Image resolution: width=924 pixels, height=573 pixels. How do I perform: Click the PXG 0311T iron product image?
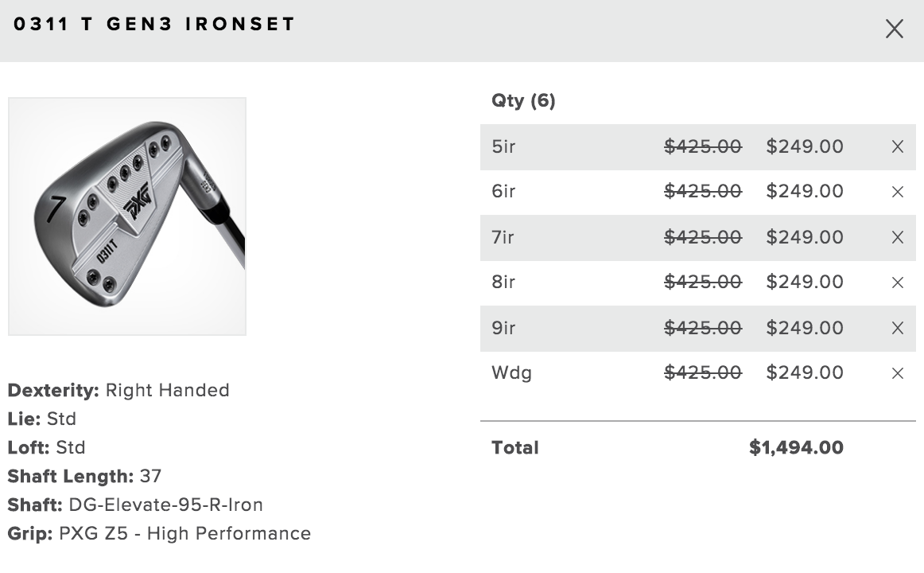(x=127, y=216)
